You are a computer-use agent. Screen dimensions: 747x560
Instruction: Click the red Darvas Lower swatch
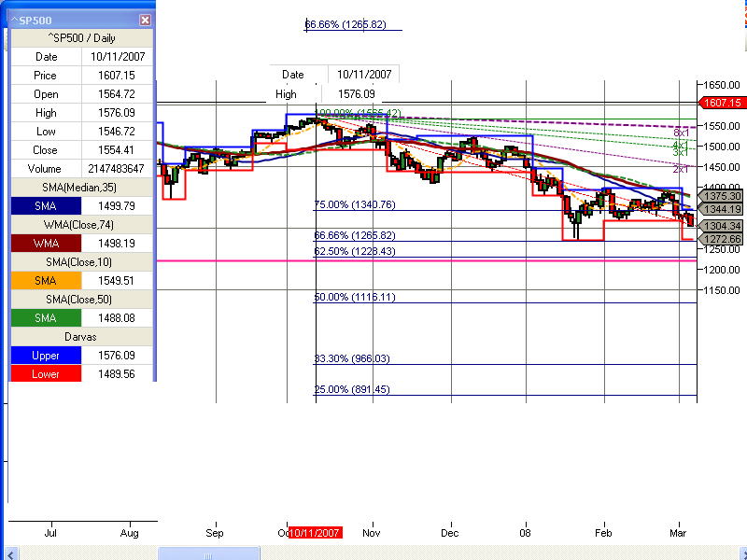46,374
